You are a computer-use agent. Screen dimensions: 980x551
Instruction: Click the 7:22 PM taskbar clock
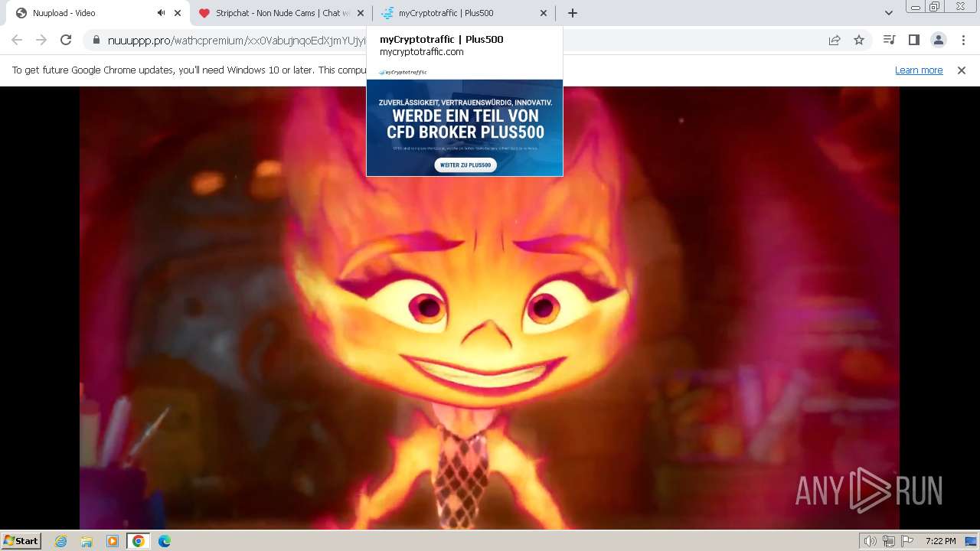[x=940, y=541]
